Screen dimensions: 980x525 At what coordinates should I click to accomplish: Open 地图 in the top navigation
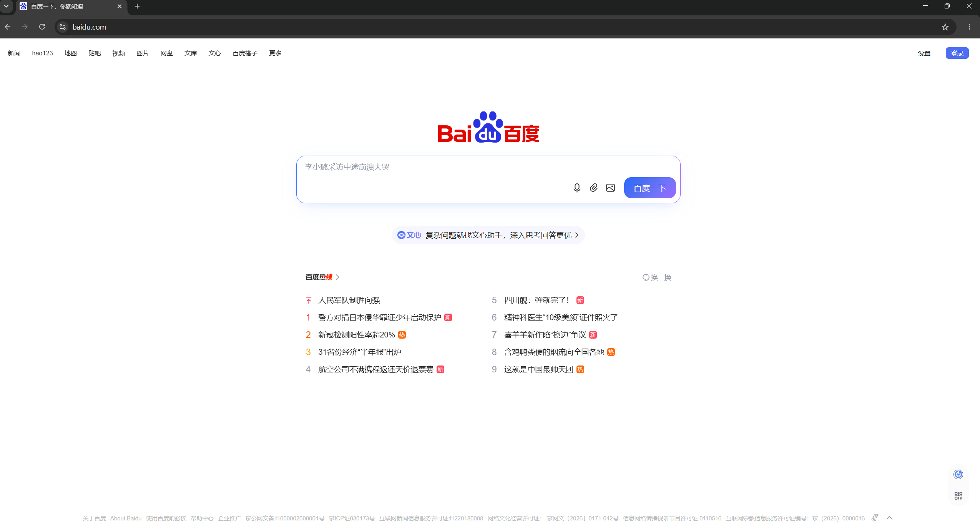pos(71,53)
